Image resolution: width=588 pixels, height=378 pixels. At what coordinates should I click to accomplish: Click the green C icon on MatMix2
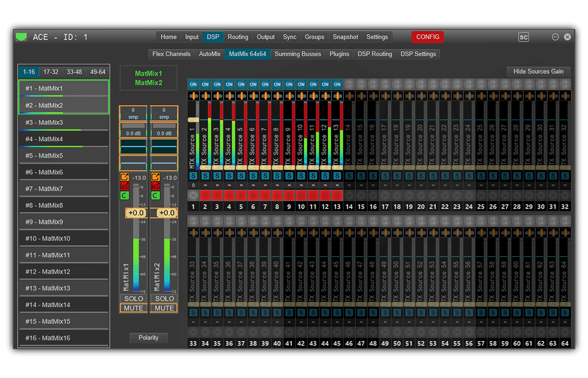(x=156, y=196)
